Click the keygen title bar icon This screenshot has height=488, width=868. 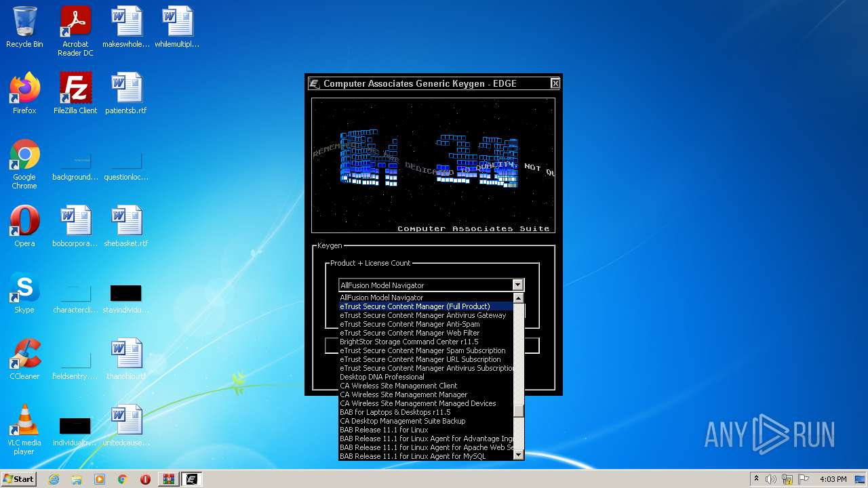click(x=314, y=83)
